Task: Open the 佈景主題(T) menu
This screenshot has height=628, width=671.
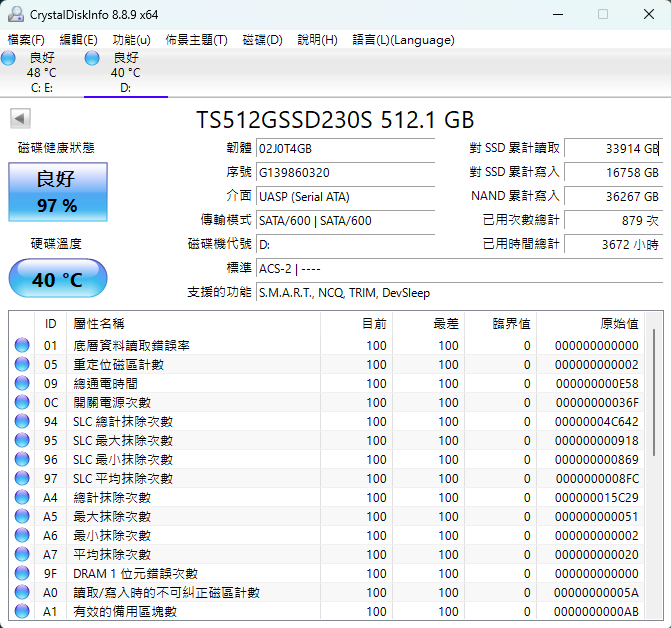Action: pos(196,40)
